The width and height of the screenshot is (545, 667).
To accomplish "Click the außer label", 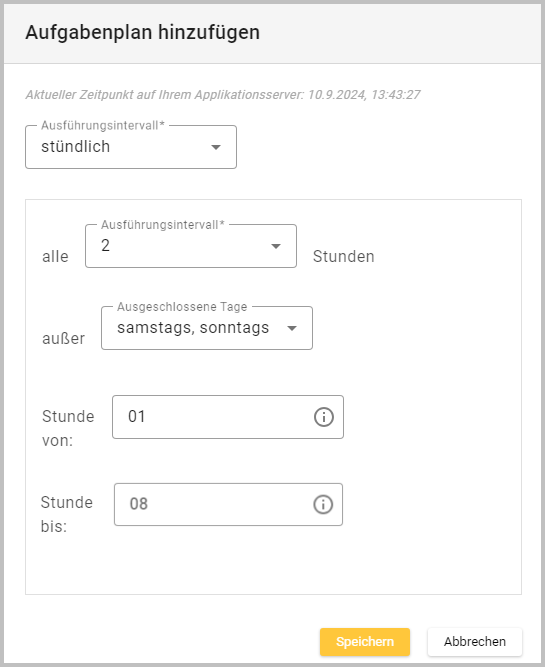I will 63,339.
